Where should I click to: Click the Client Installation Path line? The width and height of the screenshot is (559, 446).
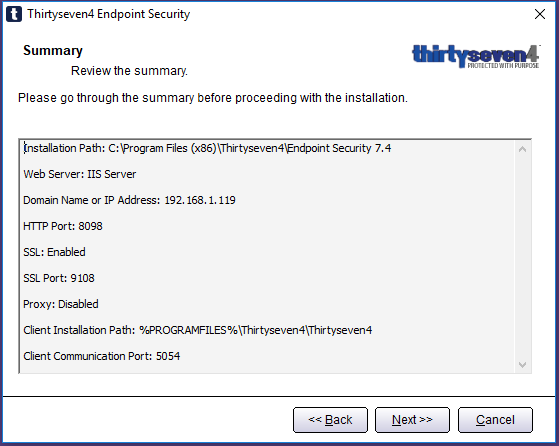tap(198, 330)
